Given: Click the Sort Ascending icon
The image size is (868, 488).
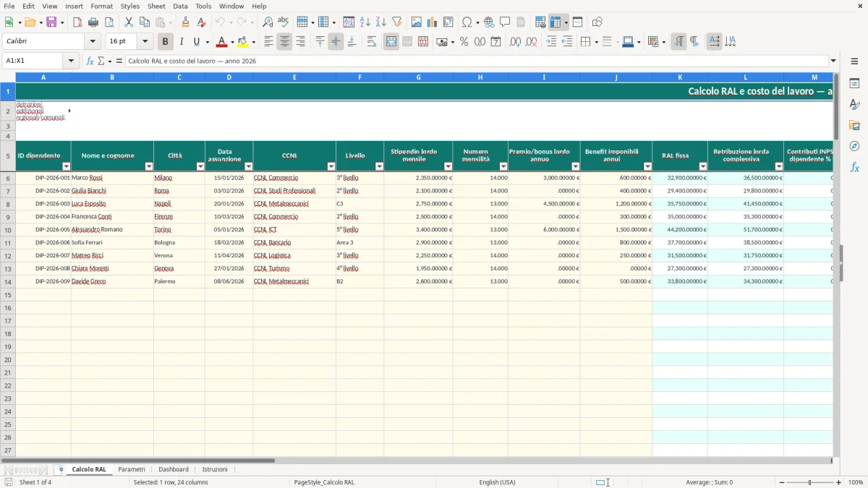Looking at the screenshot, I should pos(365,22).
